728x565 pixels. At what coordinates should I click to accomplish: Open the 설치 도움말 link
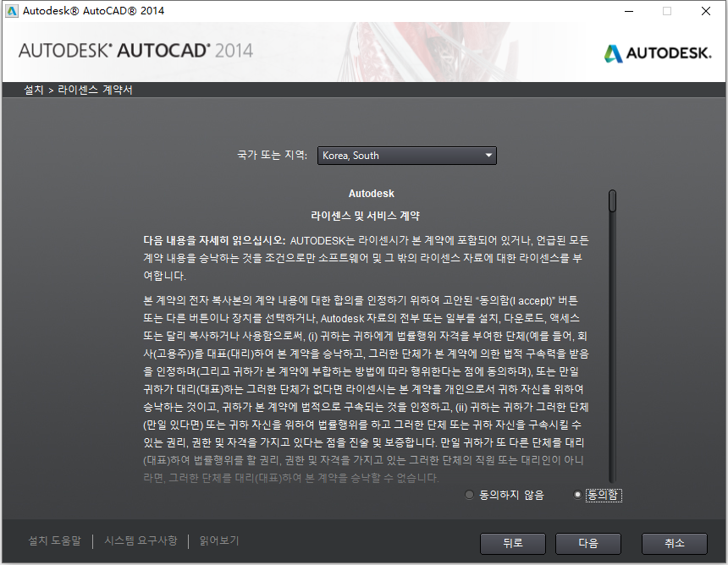click(x=55, y=540)
